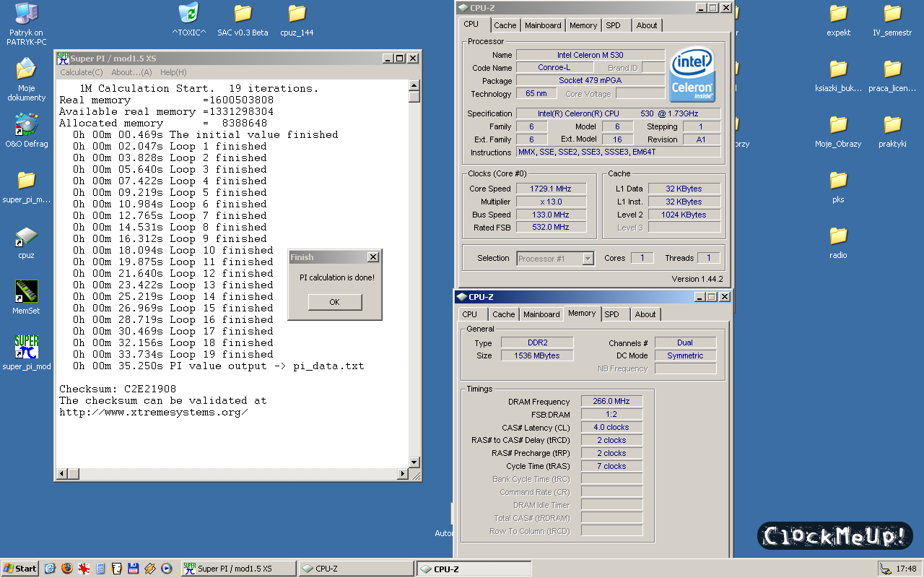Switch to Cache tab in processor CPU-Z window
This screenshot has height=578, width=924.
505,25
